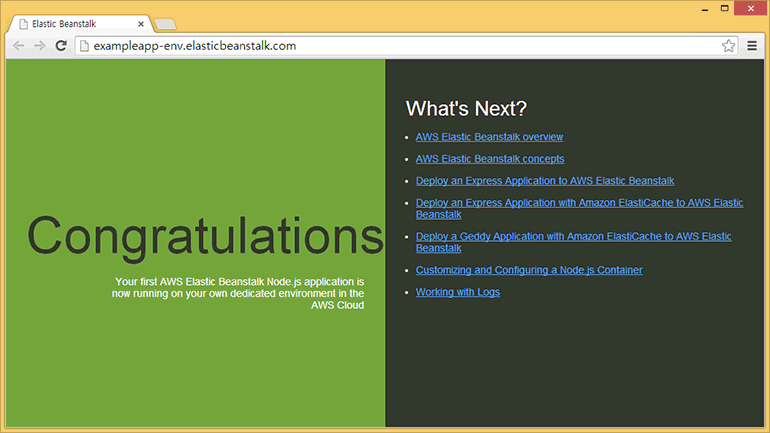Maximize the browser window
Screen dimensions: 770x433
[723, 8]
